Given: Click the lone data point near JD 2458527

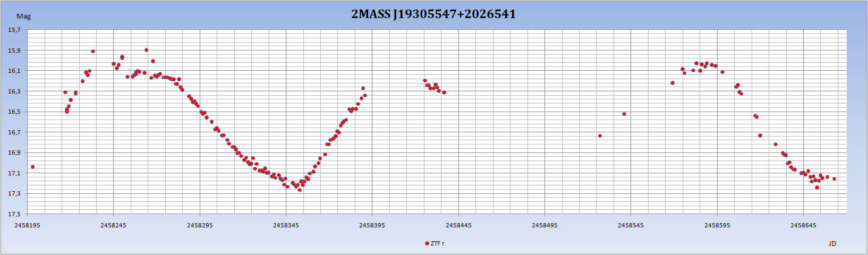Looking at the screenshot, I should (x=600, y=136).
